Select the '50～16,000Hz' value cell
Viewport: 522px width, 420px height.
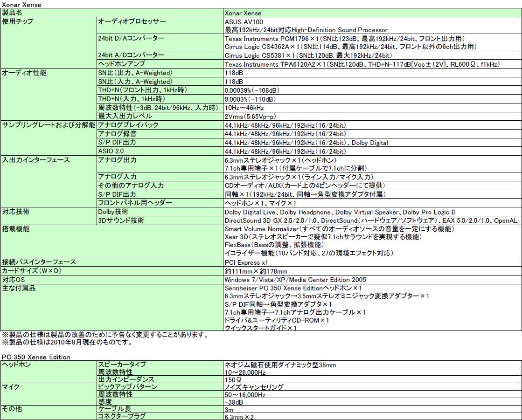tap(373, 395)
